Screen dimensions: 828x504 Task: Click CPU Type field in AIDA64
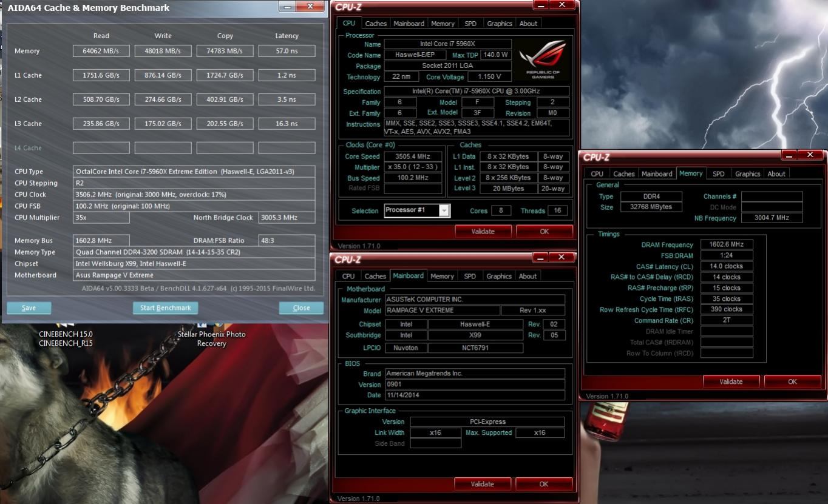click(194, 172)
